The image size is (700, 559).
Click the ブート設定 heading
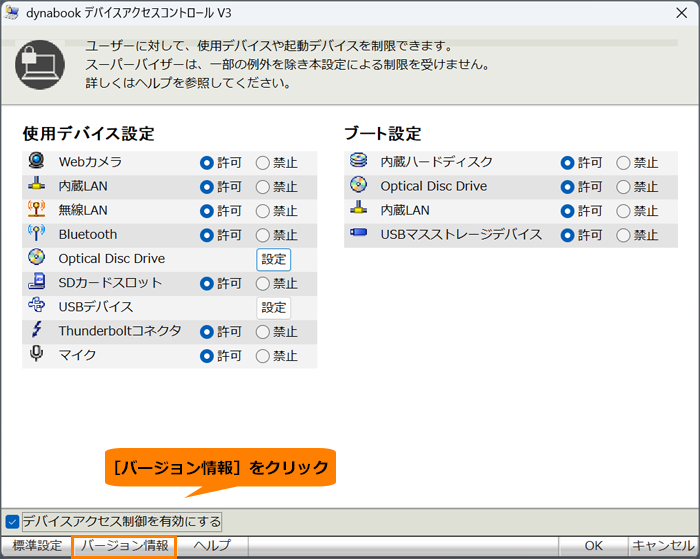point(383,133)
